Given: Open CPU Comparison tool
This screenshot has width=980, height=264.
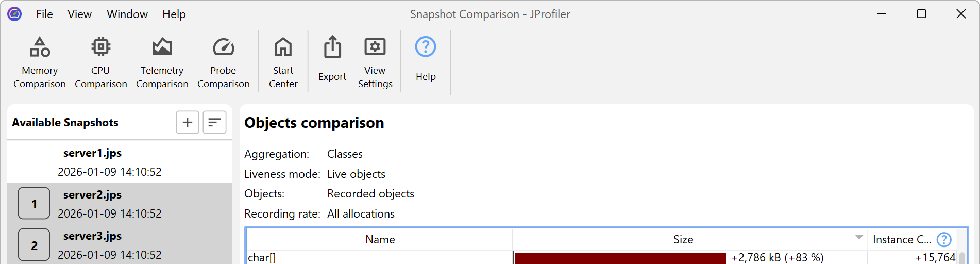Looking at the screenshot, I should 100,62.
